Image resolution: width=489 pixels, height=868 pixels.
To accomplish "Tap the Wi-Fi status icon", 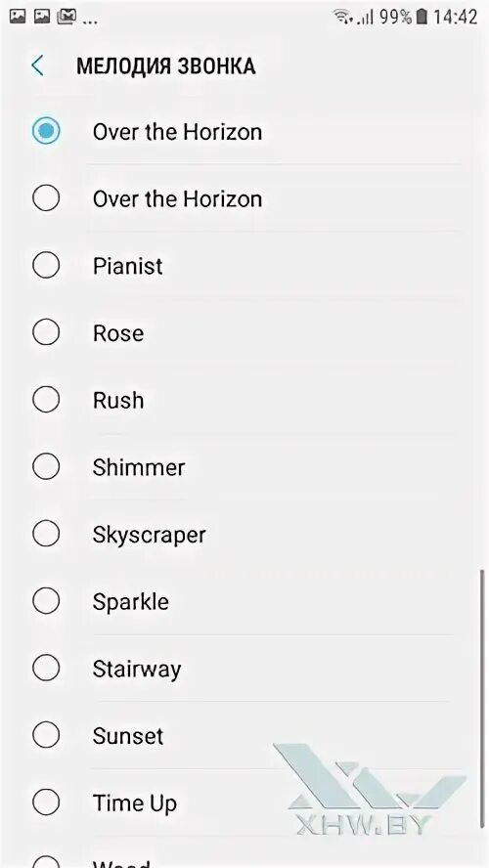I will click(x=343, y=18).
